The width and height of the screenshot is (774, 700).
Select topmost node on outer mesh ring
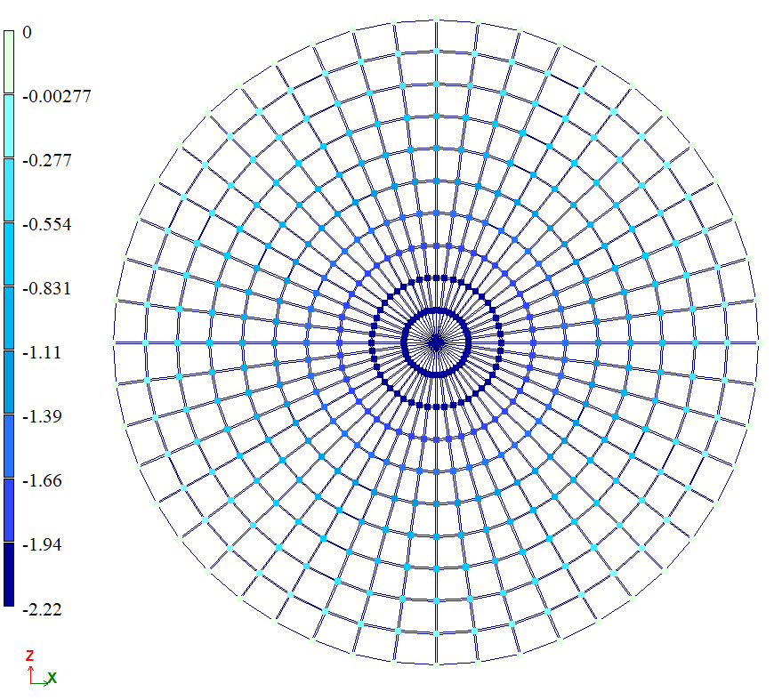(x=436, y=20)
